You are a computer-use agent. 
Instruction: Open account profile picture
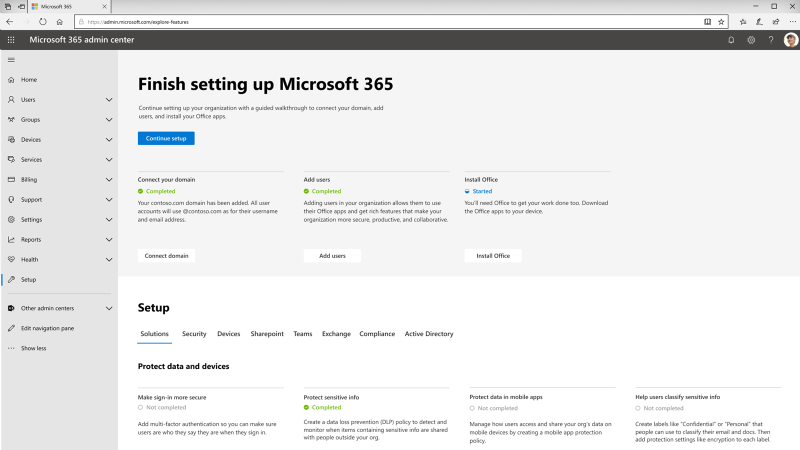pyautogui.click(x=791, y=40)
